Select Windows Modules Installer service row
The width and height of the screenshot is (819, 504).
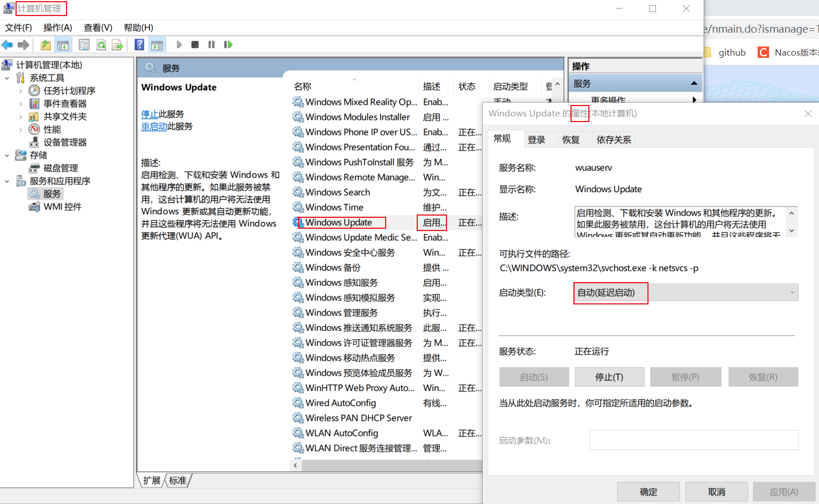tap(358, 117)
